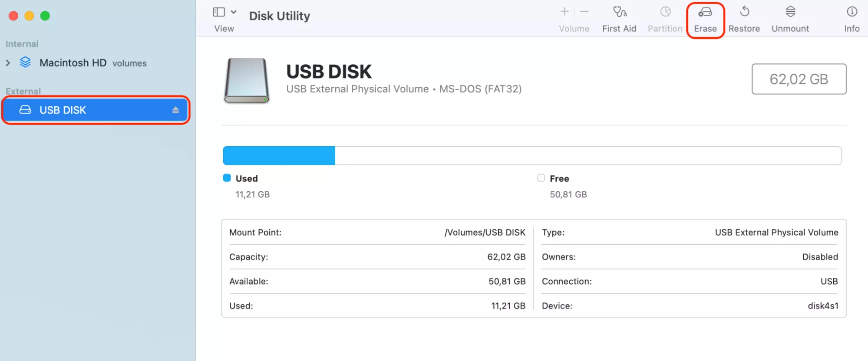Click the blue Used legend swatch
This screenshot has width=868, height=361.
227,178
